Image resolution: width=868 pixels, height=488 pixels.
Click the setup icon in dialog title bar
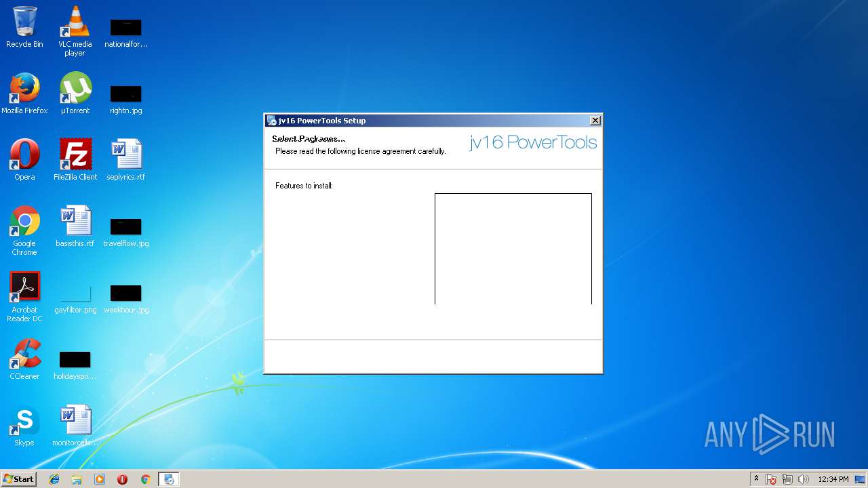pyautogui.click(x=272, y=121)
